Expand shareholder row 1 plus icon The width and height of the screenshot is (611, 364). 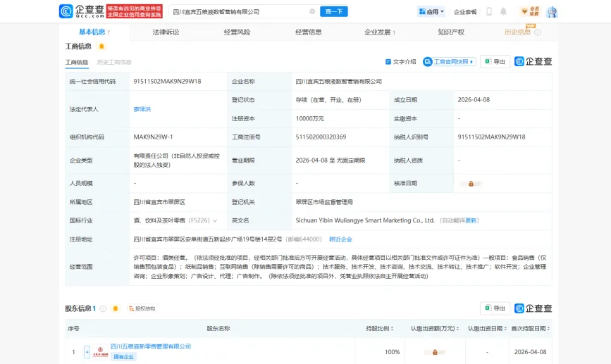point(87,352)
